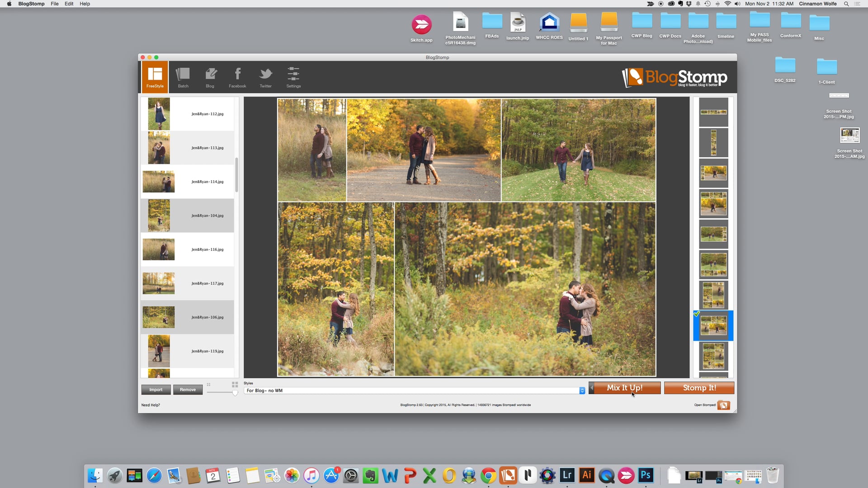This screenshot has height=488, width=868.
Task: Click the Open Stomped! folder icon
Action: [x=724, y=405]
